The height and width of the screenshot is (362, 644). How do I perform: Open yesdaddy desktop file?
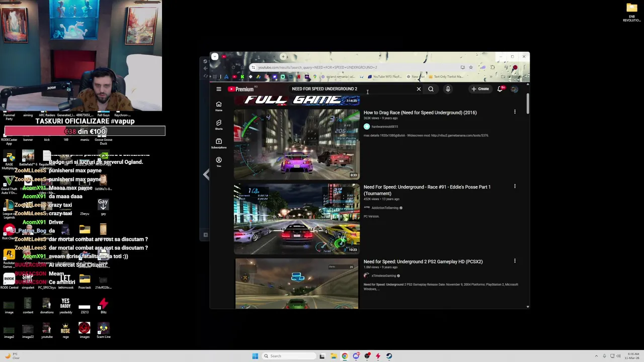(x=65, y=306)
